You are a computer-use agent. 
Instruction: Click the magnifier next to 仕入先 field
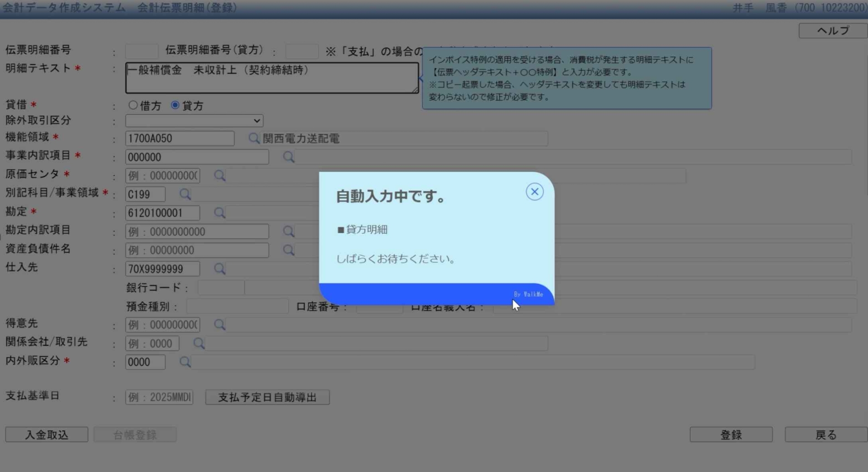219,269
